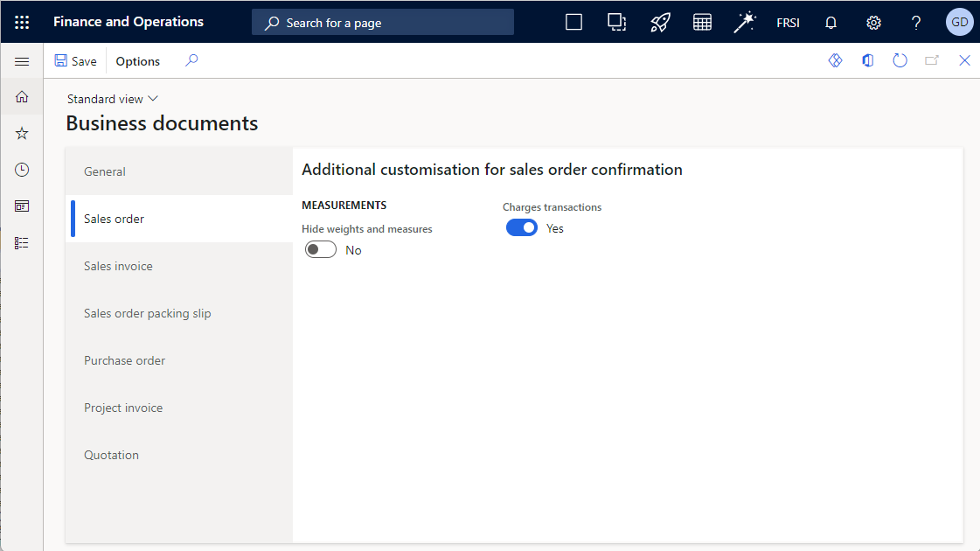
Task: Click the grid table icon in header
Action: click(703, 23)
